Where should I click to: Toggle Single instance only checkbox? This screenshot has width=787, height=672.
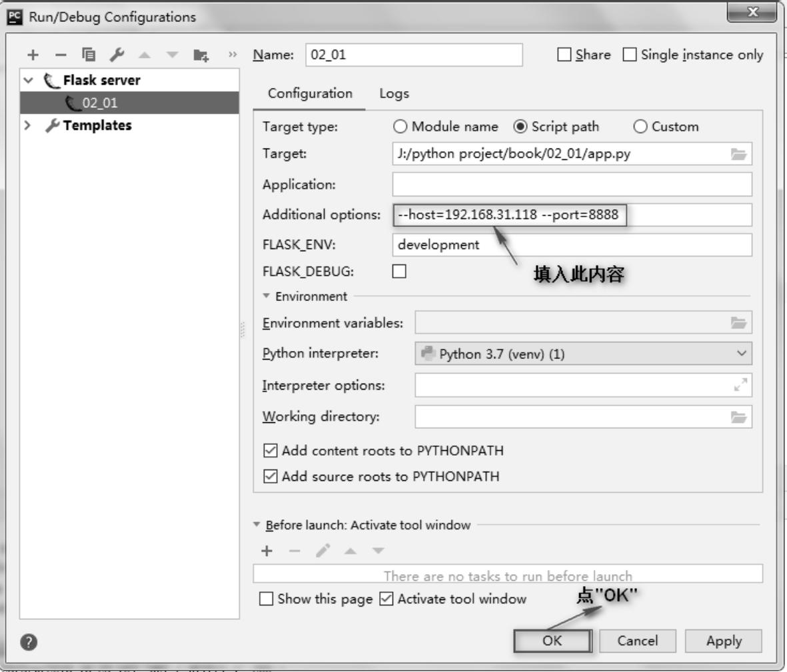click(630, 55)
